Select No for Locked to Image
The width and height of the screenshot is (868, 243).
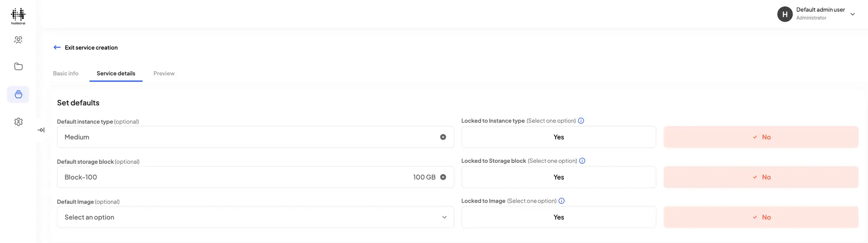tap(761, 217)
